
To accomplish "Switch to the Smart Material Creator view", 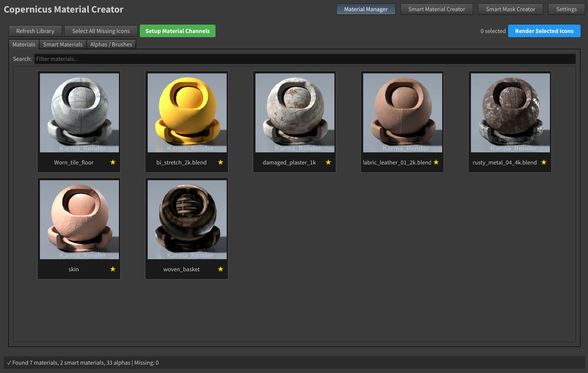I will [x=436, y=9].
